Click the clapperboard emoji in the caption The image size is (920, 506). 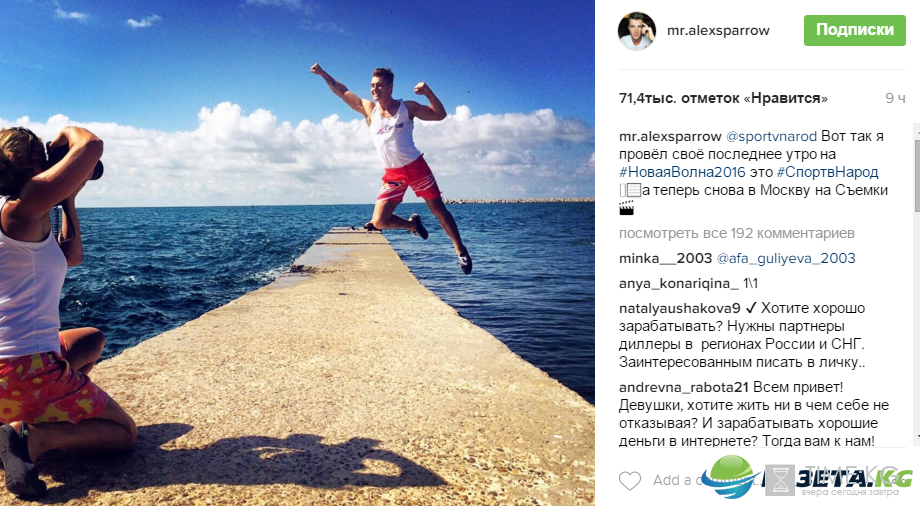tap(627, 208)
